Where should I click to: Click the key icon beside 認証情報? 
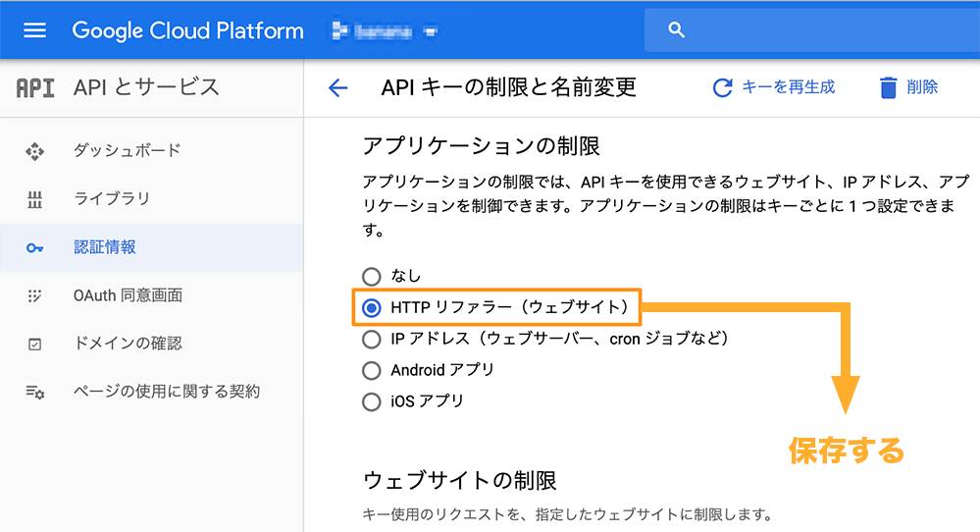coord(35,248)
